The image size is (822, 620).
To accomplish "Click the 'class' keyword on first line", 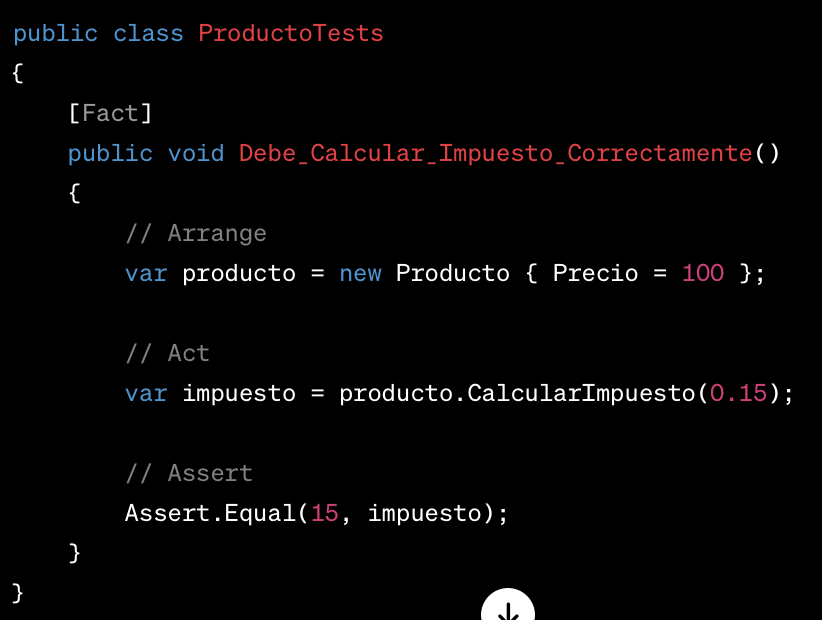I will (x=148, y=34).
